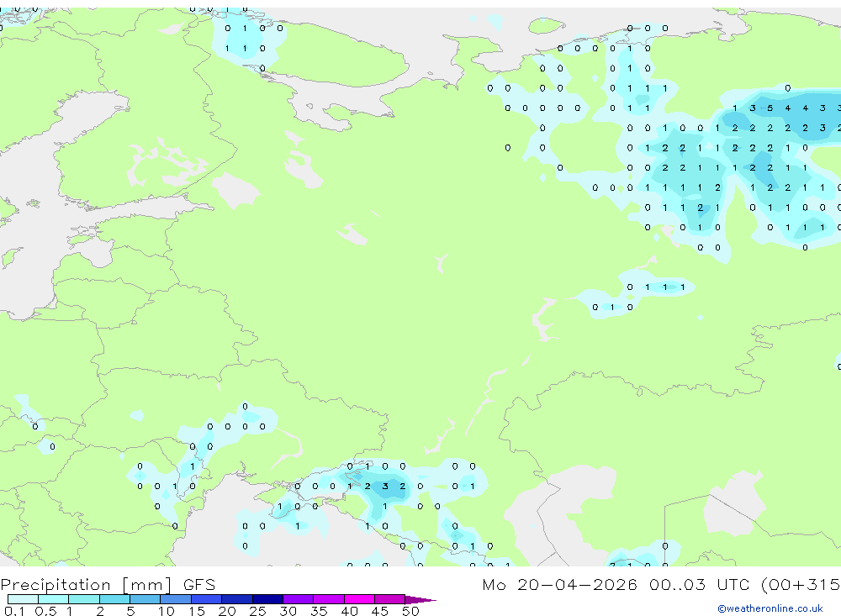Click the '10' legend scale label
The width and height of the screenshot is (841, 616).
pyautogui.click(x=167, y=611)
